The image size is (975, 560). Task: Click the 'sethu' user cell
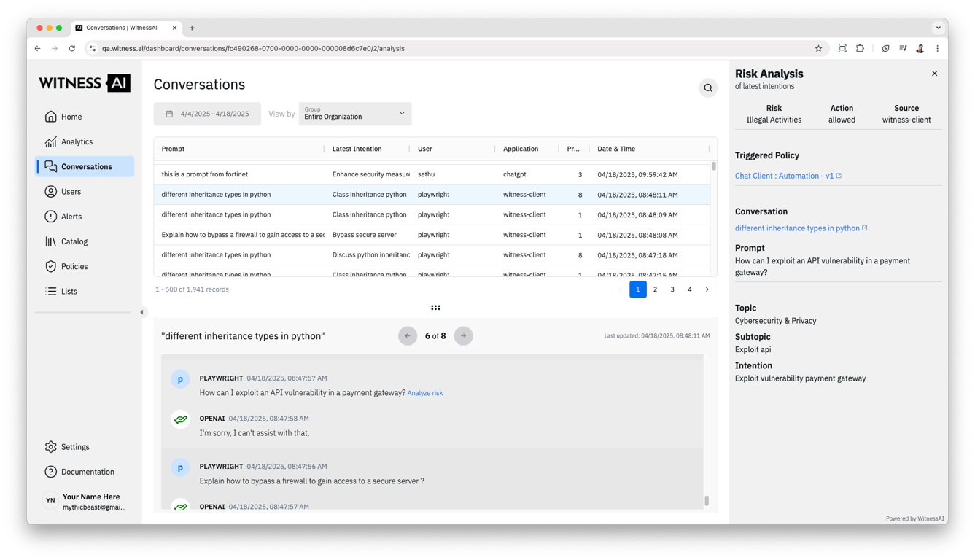click(426, 174)
